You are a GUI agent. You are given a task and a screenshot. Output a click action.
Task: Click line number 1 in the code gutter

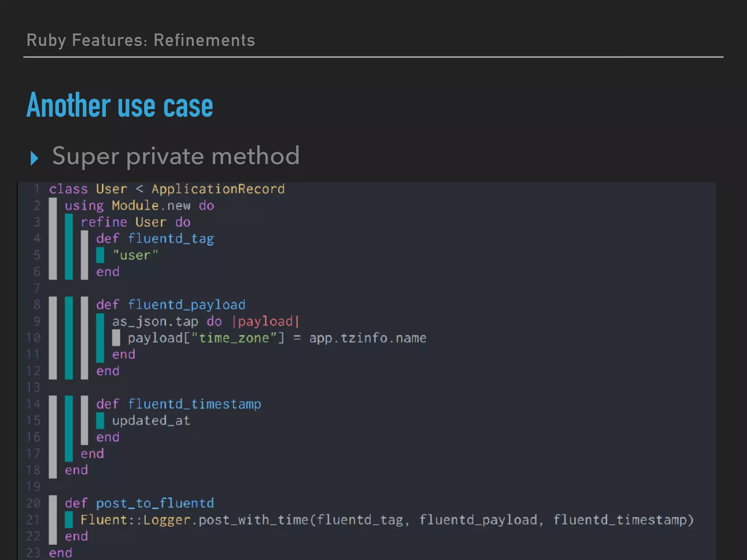[36, 189]
